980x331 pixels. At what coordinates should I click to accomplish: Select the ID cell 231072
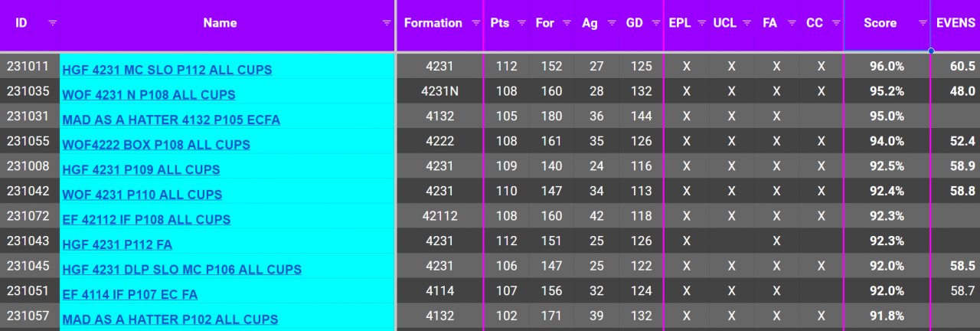click(29, 216)
